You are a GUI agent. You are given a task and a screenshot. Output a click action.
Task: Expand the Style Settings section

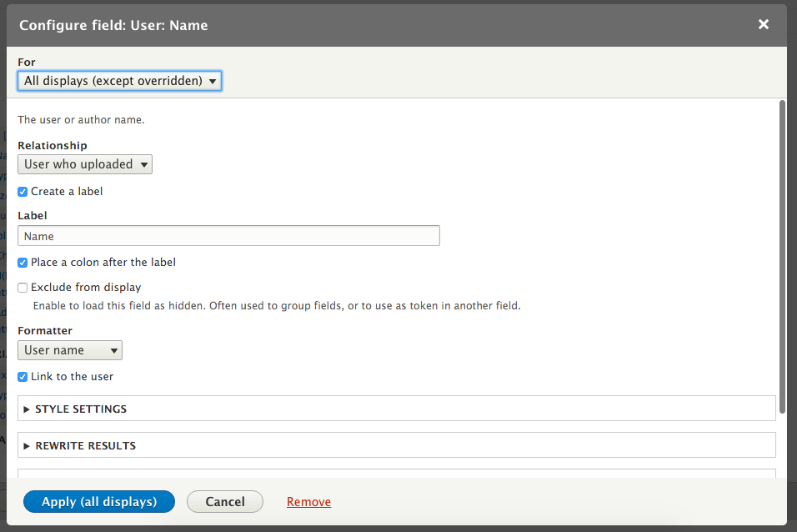[x=81, y=409]
